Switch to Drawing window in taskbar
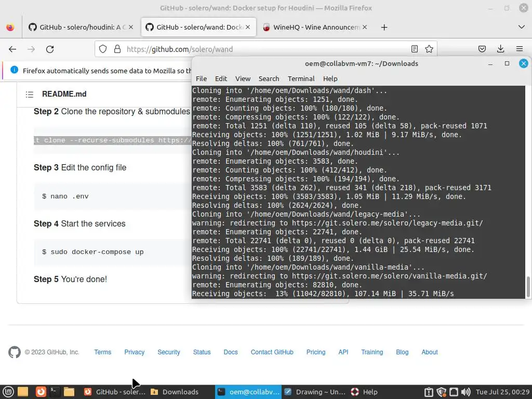Viewport: 532px width, 399px height. (315, 392)
